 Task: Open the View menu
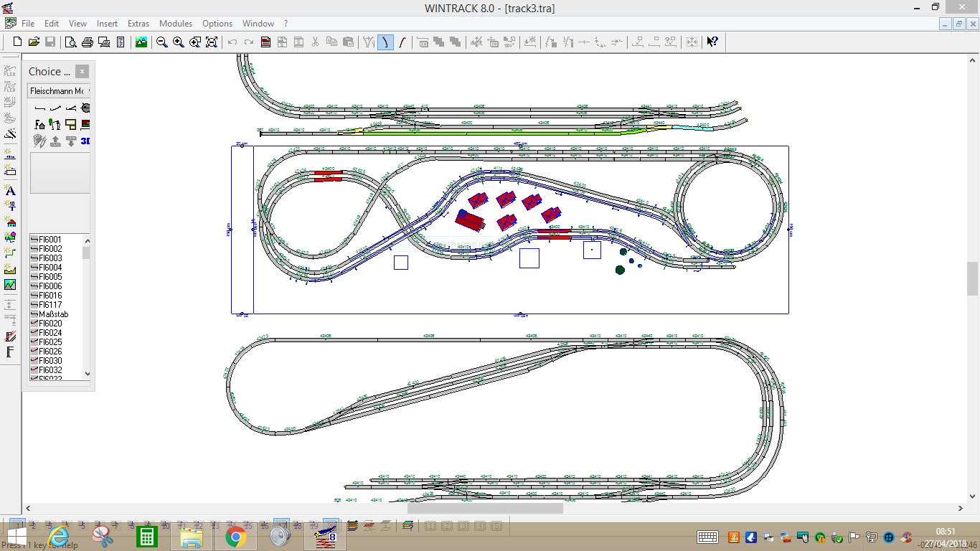[x=77, y=24]
